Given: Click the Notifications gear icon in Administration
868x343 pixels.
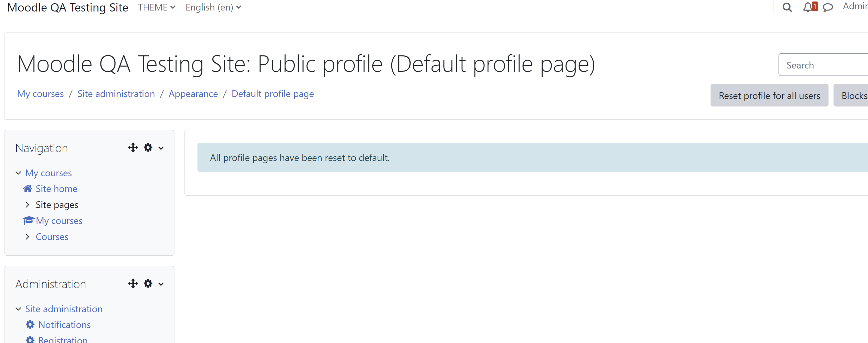Looking at the screenshot, I should [30, 324].
